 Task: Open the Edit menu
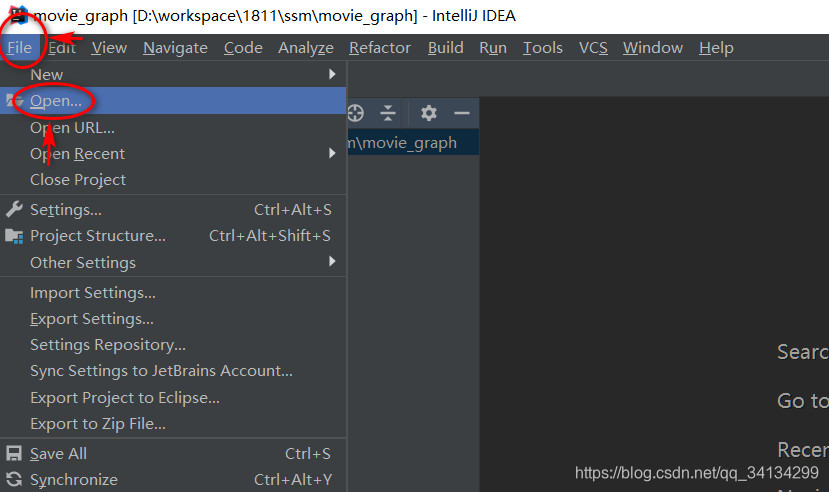tap(62, 48)
